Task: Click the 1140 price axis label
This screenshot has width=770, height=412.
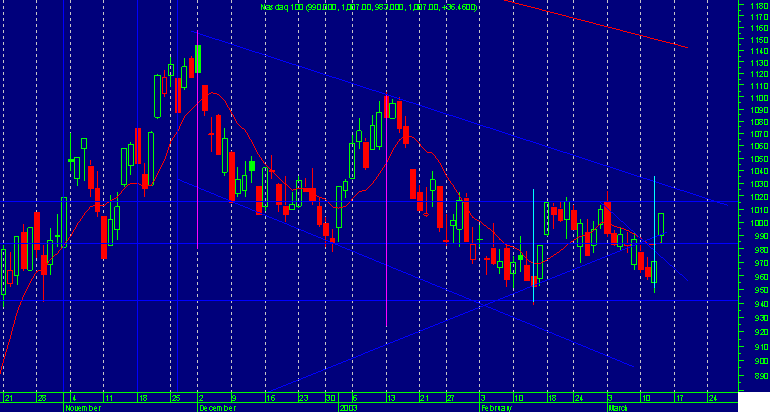Action: pyautogui.click(x=760, y=52)
